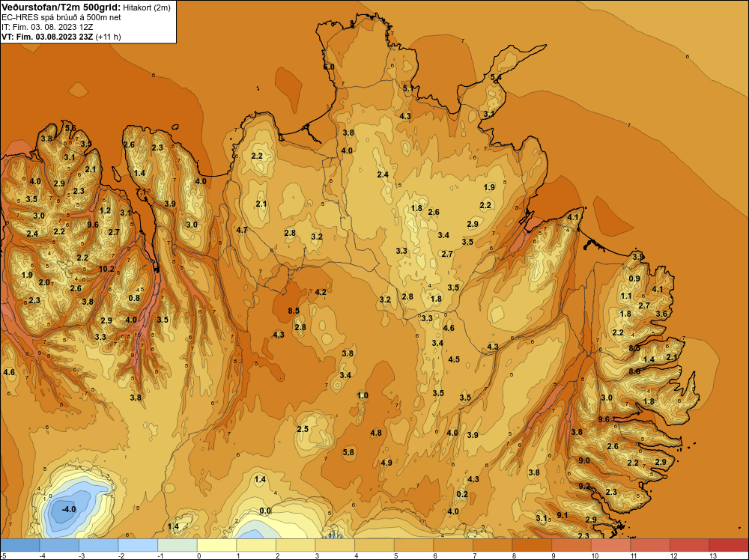Click the legend swatch between 4 and 5
The height and width of the screenshot is (560, 749).
point(374,545)
